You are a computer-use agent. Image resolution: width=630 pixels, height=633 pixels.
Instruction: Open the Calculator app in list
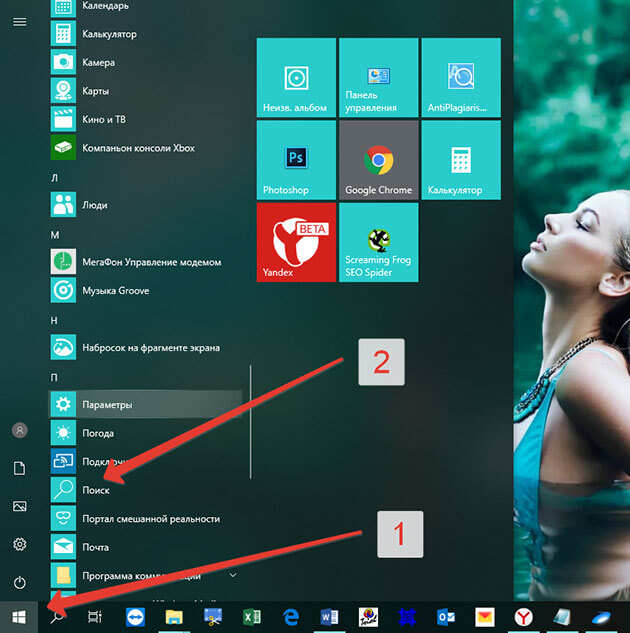[x=146, y=34]
